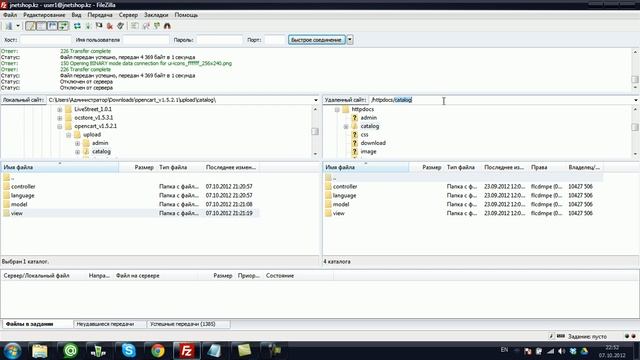Open the Редактирование menu
The height and width of the screenshot is (360, 640).
point(44,15)
